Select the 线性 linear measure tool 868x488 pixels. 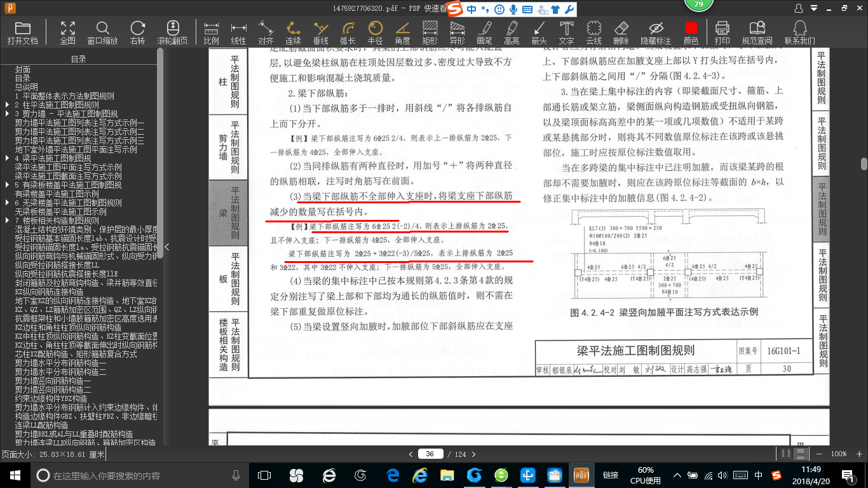(238, 33)
